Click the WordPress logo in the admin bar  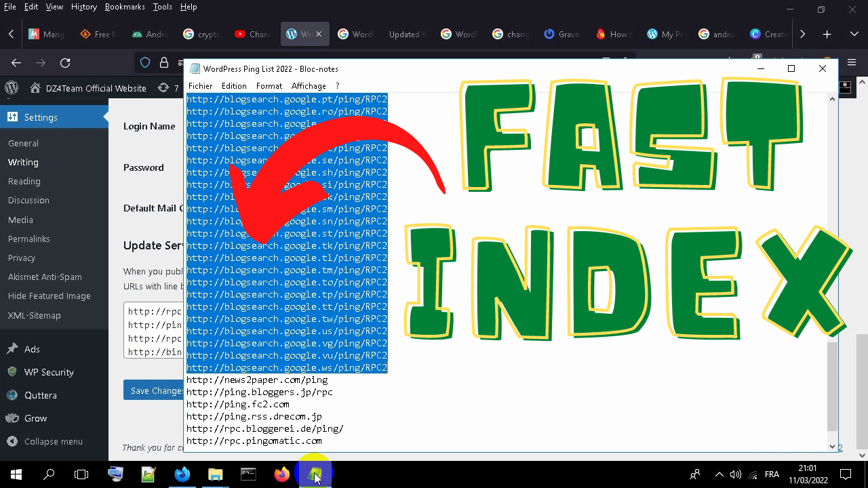click(x=11, y=88)
